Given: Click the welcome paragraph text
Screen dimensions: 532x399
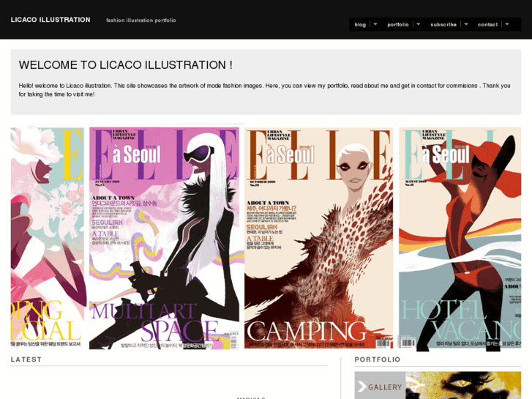Looking at the screenshot, I should point(264,90).
